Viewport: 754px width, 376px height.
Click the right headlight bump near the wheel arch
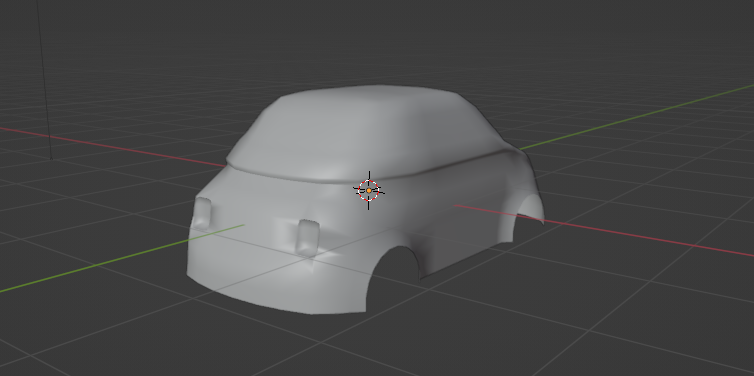308,237
